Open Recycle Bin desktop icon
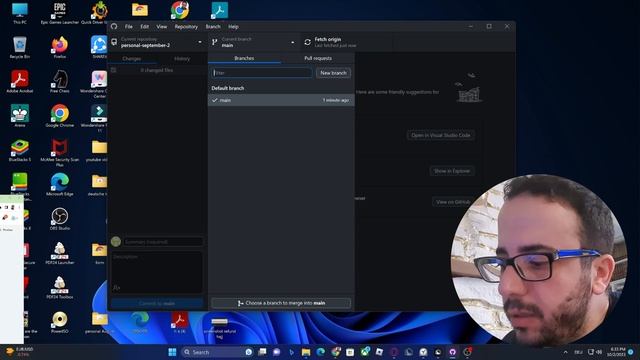 pos(20,47)
